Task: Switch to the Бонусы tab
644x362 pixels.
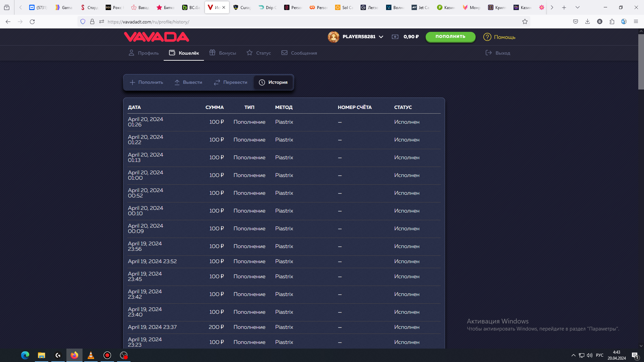Action: click(x=223, y=53)
